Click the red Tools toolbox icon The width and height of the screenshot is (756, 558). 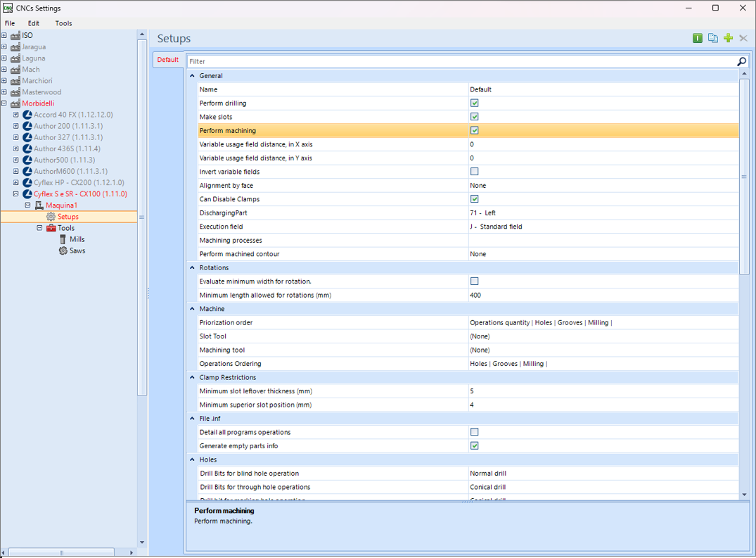tap(51, 228)
